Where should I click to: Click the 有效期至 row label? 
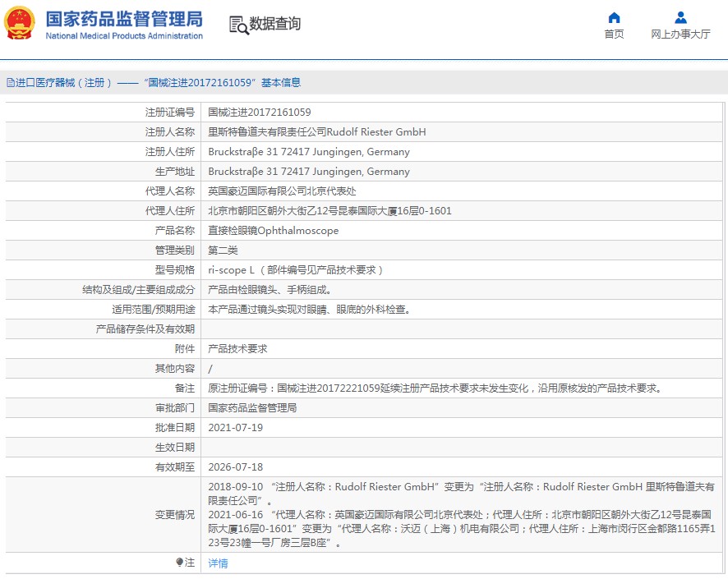[175, 467]
